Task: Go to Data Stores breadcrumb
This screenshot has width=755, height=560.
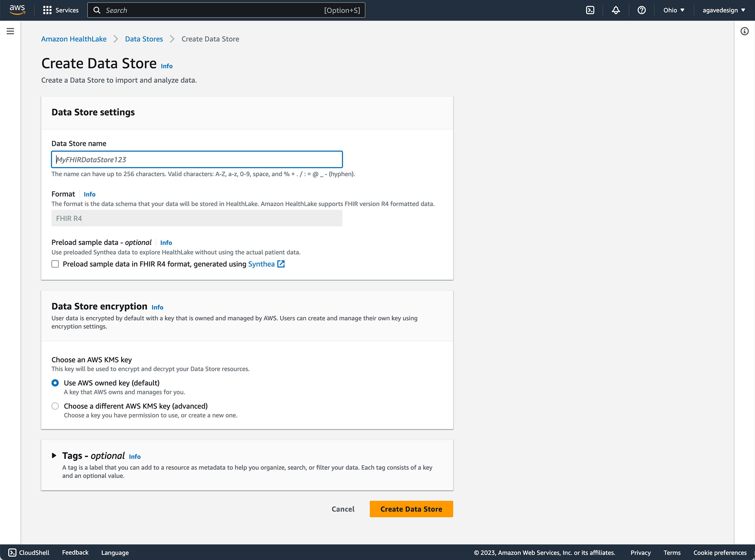Action: pyautogui.click(x=144, y=39)
